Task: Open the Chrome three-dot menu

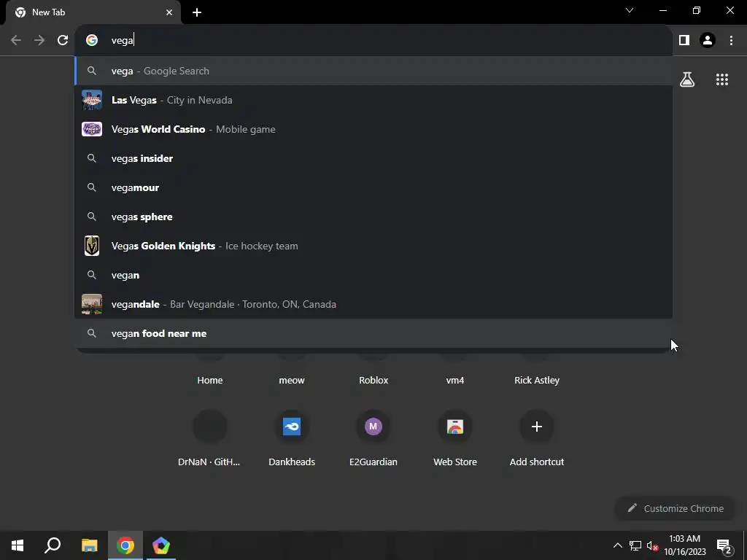Action: (731, 40)
